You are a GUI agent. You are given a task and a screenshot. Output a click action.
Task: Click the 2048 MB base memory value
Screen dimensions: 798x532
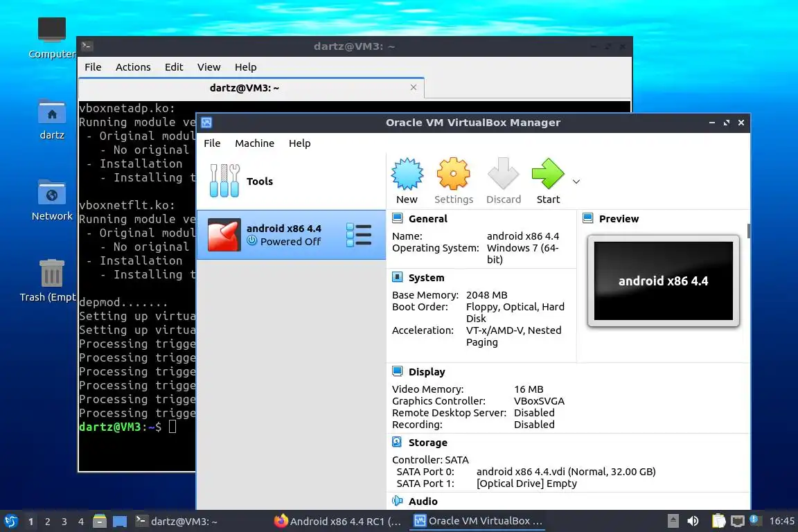[x=486, y=295]
